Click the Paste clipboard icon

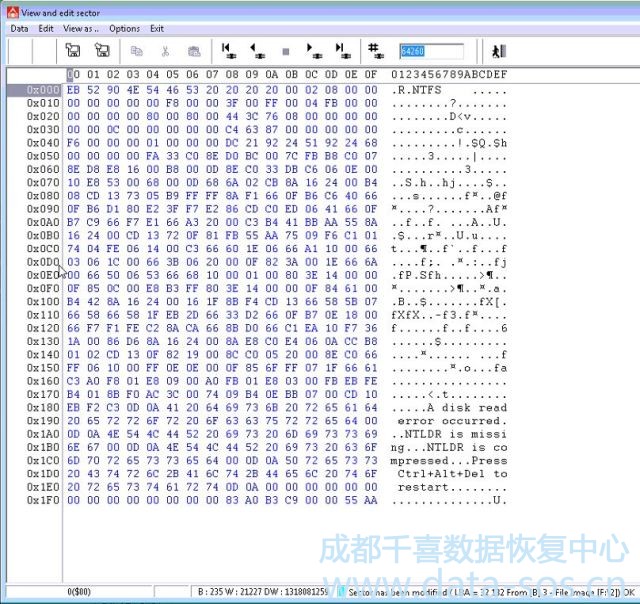[194, 51]
